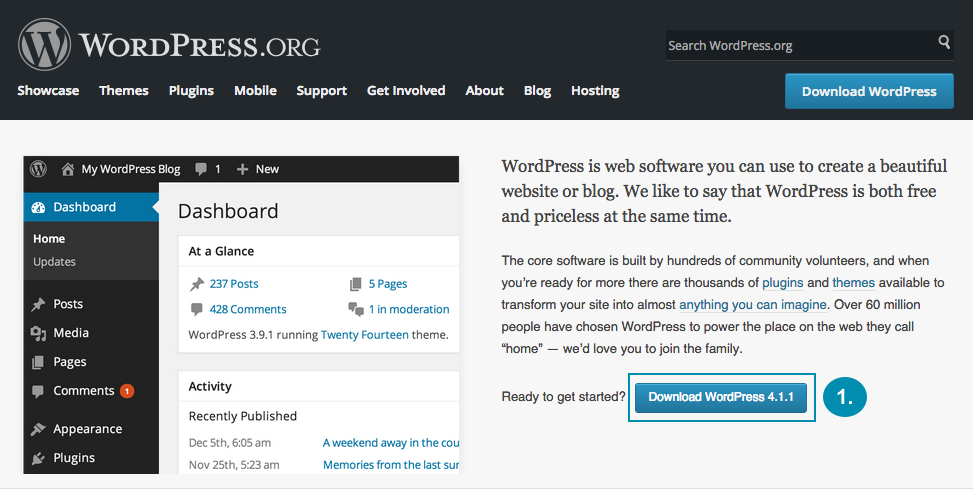Open the "237 Posts" link
The width and height of the screenshot is (973, 490).
(x=233, y=283)
